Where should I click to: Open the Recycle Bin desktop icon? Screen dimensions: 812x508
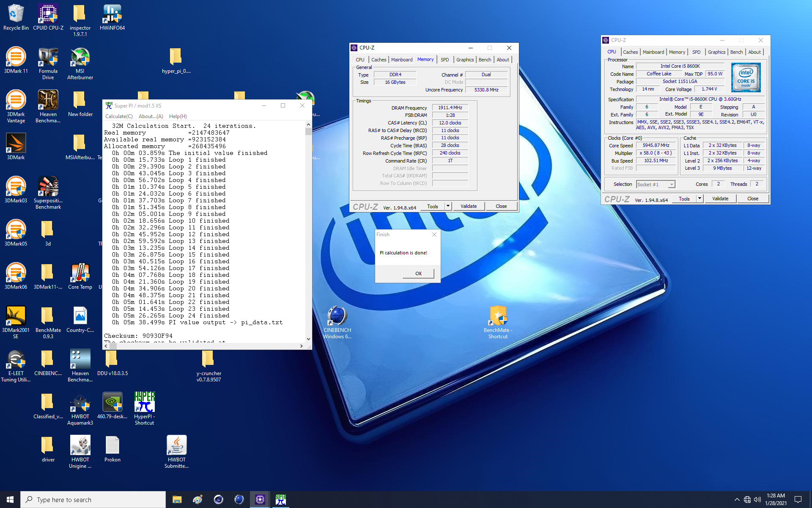pyautogui.click(x=16, y=17)
